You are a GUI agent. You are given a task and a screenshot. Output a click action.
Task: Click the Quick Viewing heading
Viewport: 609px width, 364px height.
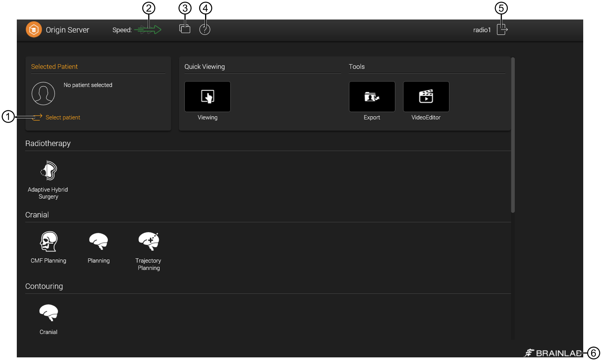pos(205,67)
